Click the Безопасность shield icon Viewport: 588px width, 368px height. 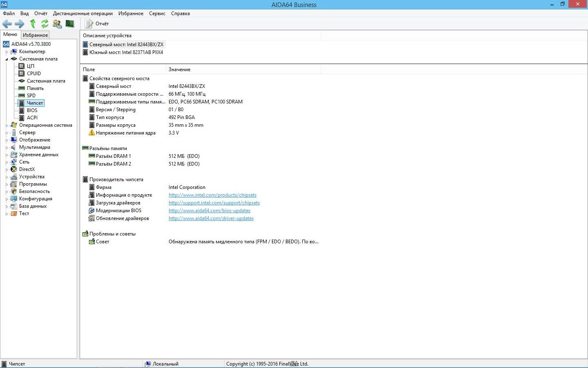[14, 191]
